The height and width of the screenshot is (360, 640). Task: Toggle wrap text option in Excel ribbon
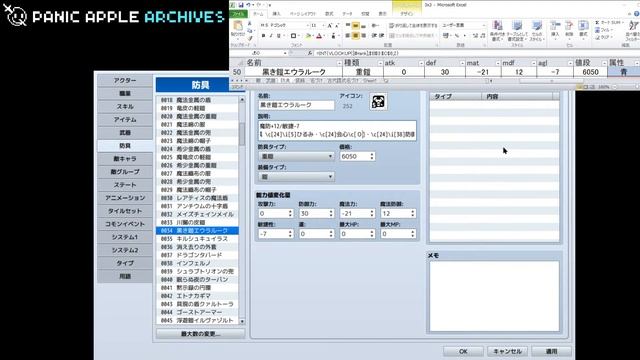click(x=413, y=25)
